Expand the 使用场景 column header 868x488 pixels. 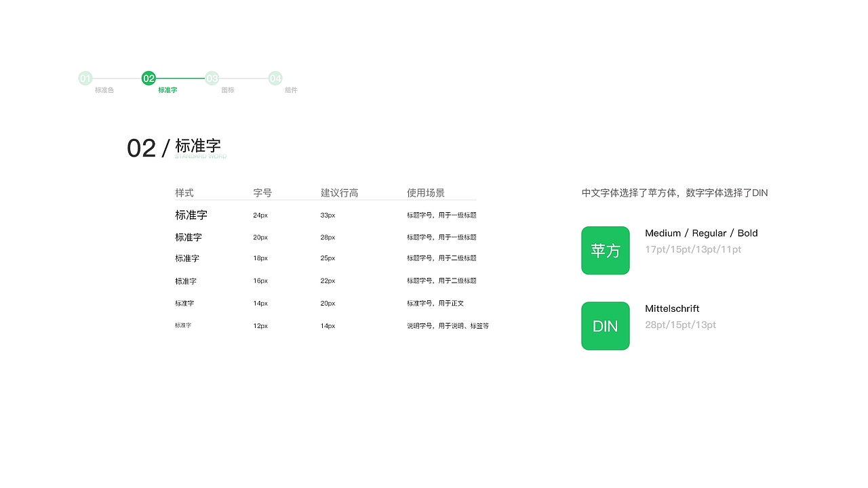(425, 192)
